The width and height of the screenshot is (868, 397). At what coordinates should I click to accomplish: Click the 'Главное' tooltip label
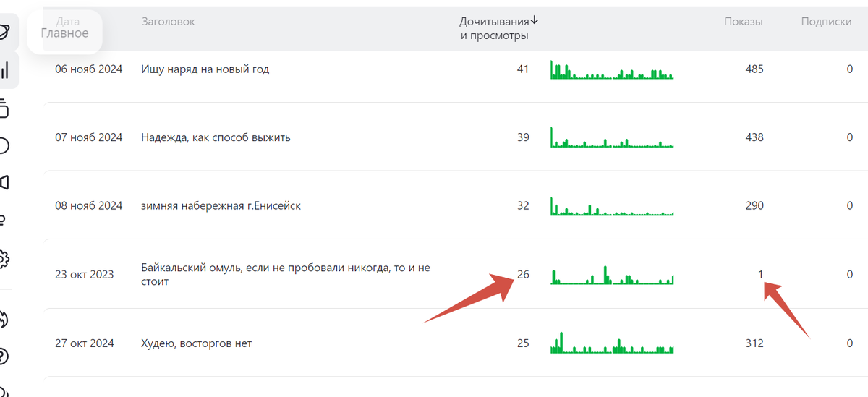click(64, 33)
